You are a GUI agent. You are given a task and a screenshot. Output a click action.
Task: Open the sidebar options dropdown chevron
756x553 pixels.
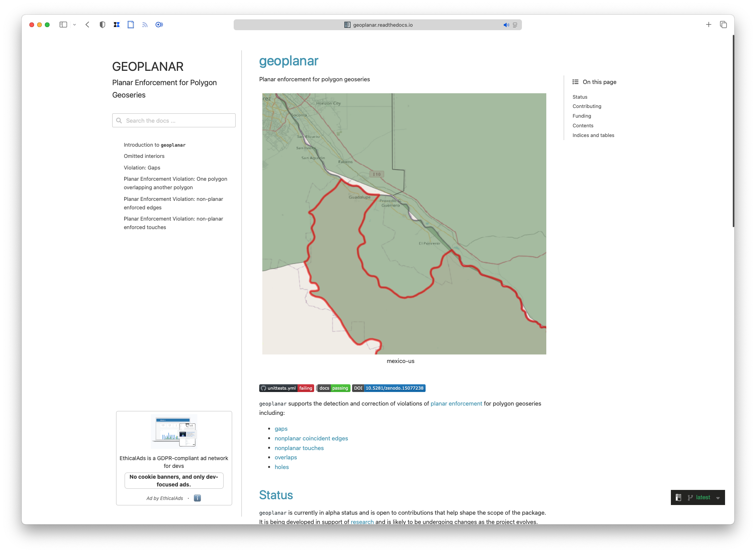point(74,25)
